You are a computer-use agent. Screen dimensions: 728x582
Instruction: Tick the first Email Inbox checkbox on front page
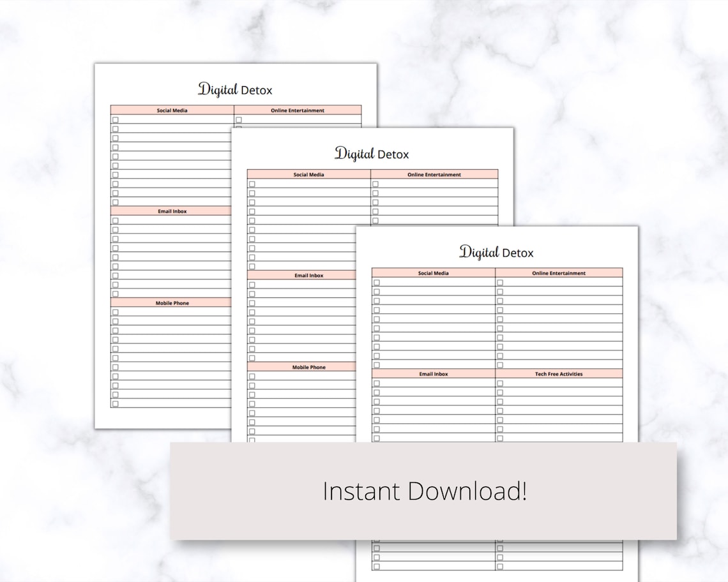(377, 382)
